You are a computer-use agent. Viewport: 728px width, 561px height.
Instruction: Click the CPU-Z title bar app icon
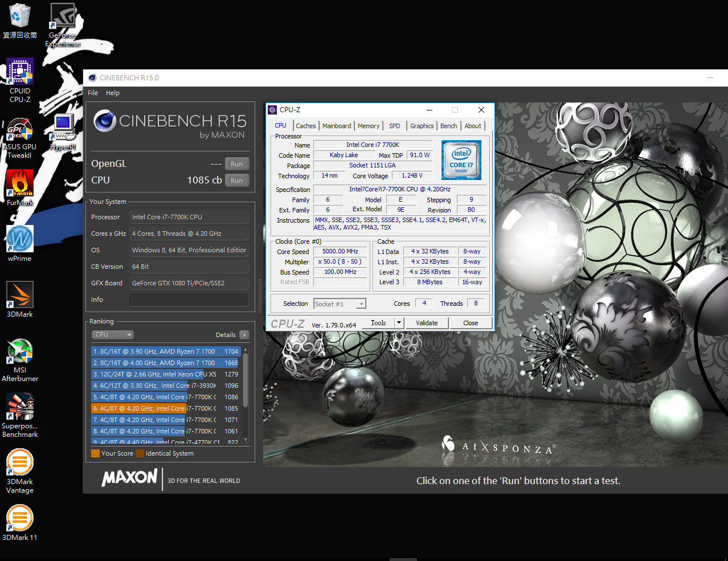[x=272, y=110]
